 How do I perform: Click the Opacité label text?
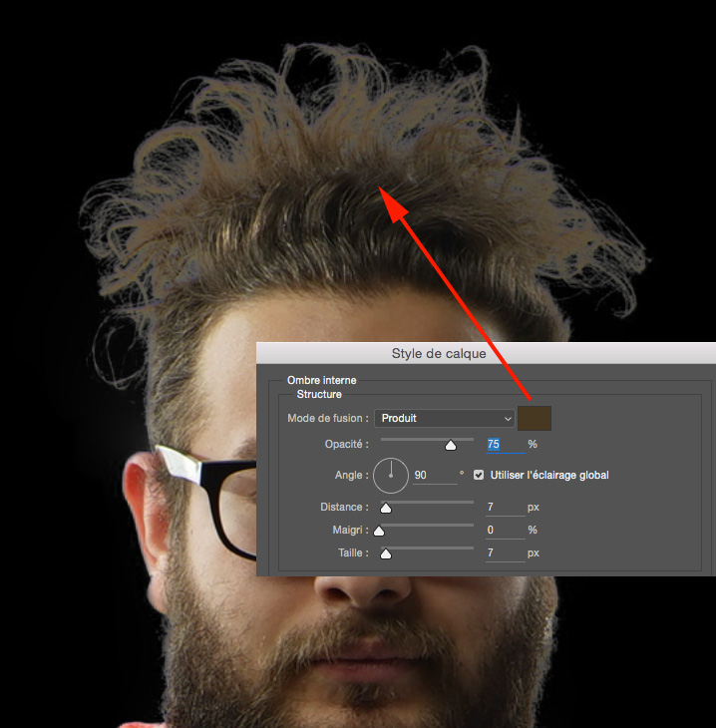point(345,445)
